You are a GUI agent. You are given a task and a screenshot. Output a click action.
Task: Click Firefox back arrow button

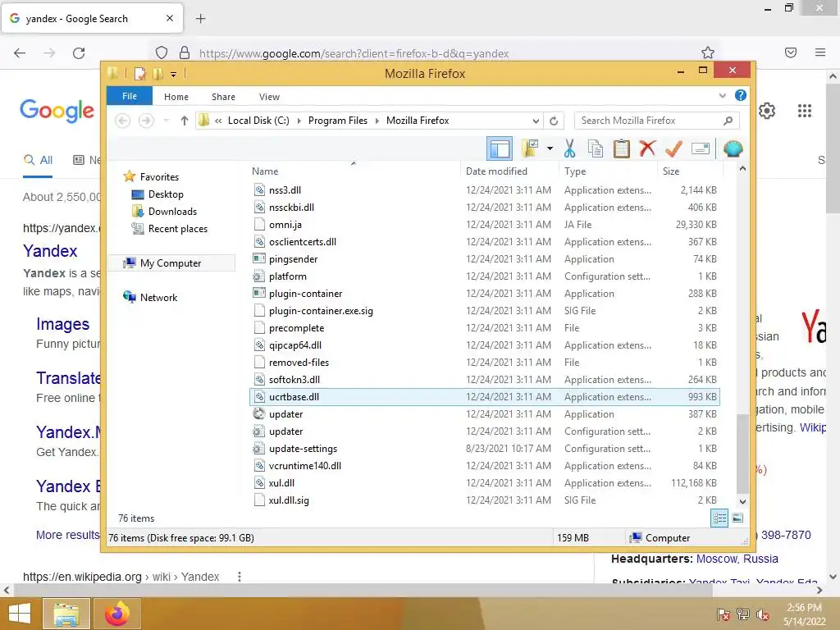coord(20,52)
